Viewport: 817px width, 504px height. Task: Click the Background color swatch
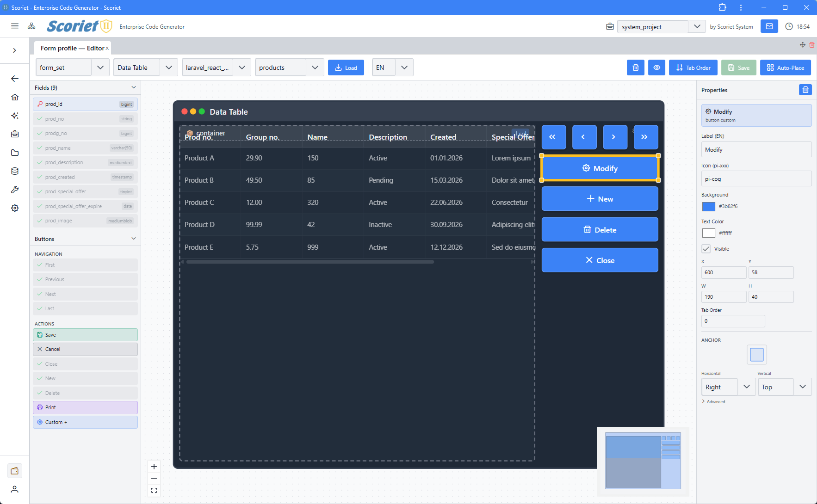pyautogui.click(x=708, y=207)
